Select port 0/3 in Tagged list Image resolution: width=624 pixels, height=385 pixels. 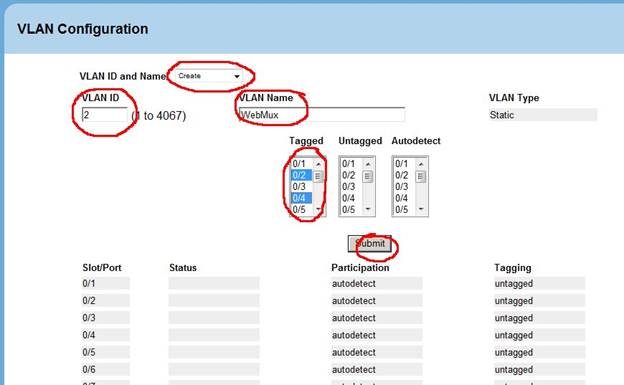point(301,187)
